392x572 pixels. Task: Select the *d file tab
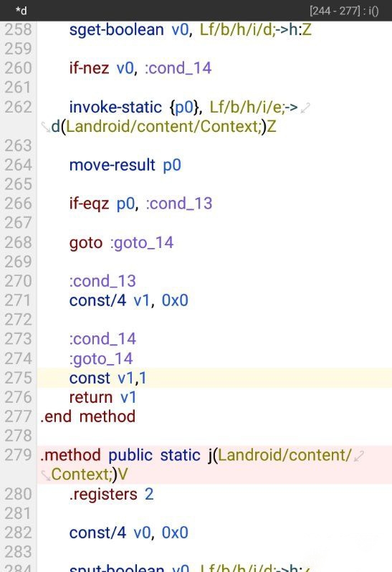(x=21, y=11)
